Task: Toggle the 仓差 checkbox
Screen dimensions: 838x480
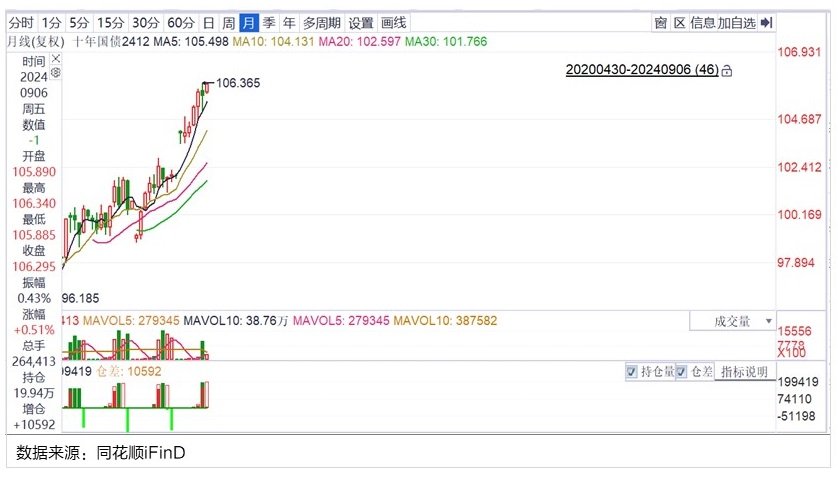Action: [x=682, y=371]
